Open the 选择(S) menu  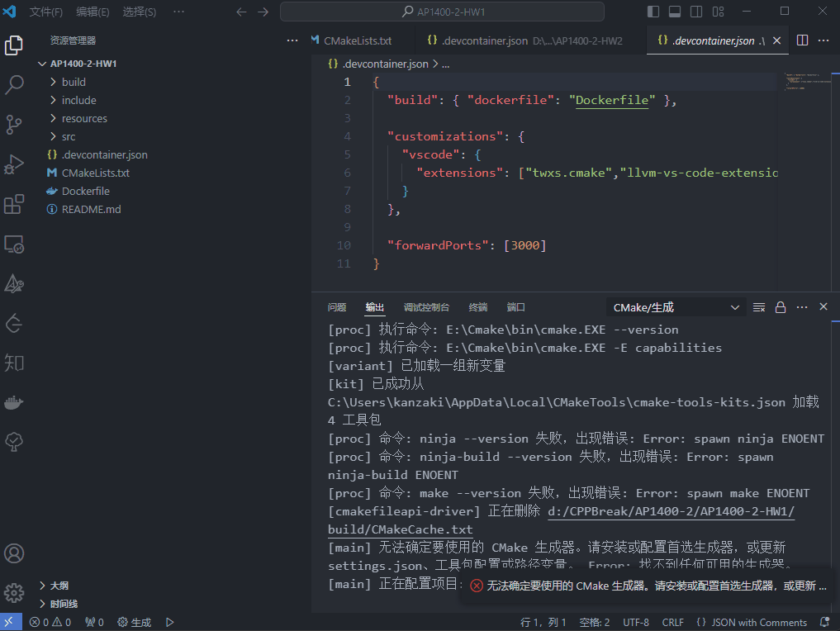click(140, 12)
